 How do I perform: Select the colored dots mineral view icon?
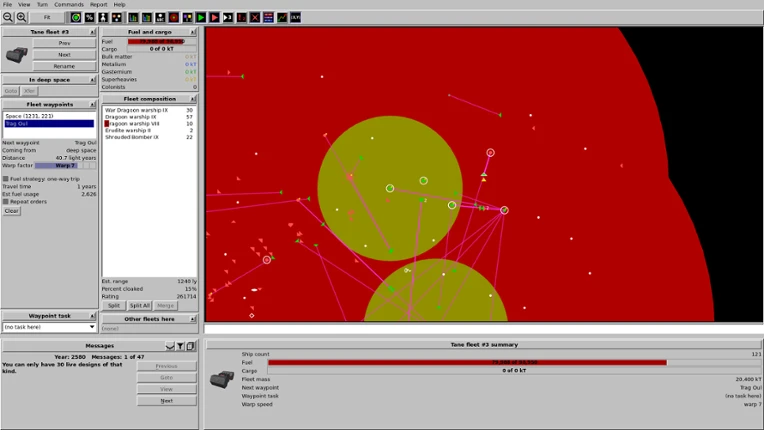pos(117,18)
